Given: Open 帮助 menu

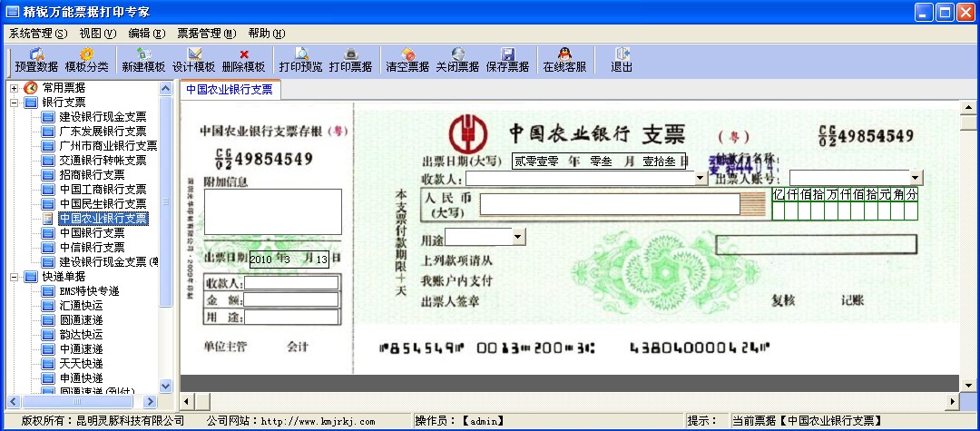Looking at the screenshot, I should coord(266,33).
